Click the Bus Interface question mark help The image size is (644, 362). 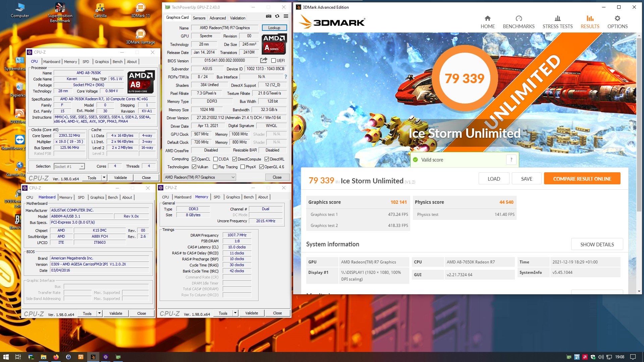(x=286, y=77)
